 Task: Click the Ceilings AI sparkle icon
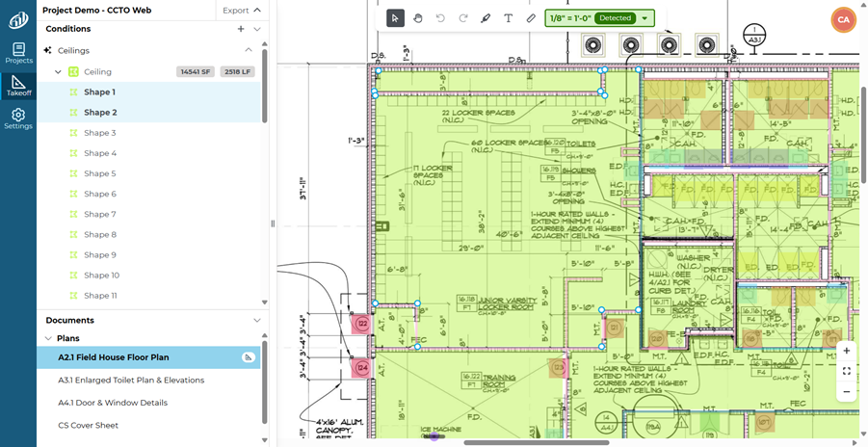coord(47,50)
